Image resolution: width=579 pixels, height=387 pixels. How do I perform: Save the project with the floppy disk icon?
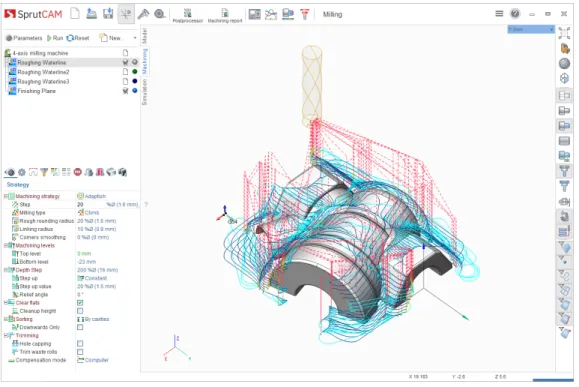pos(108,14)
